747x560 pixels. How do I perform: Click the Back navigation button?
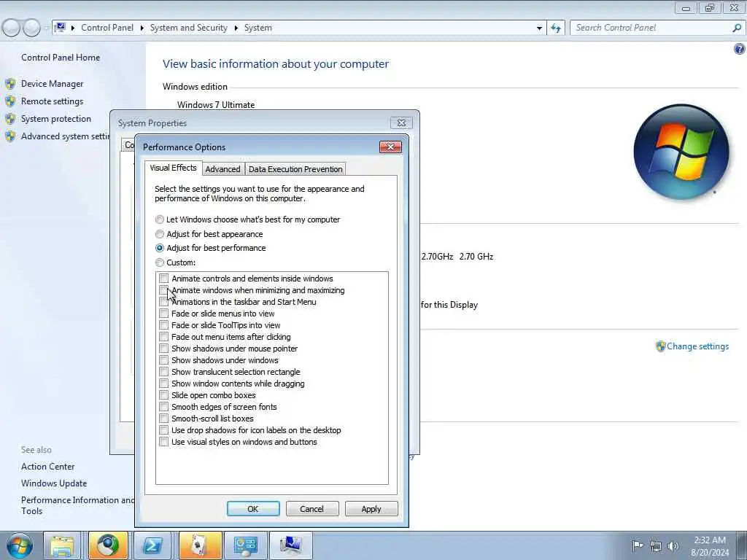pos(12,28)
